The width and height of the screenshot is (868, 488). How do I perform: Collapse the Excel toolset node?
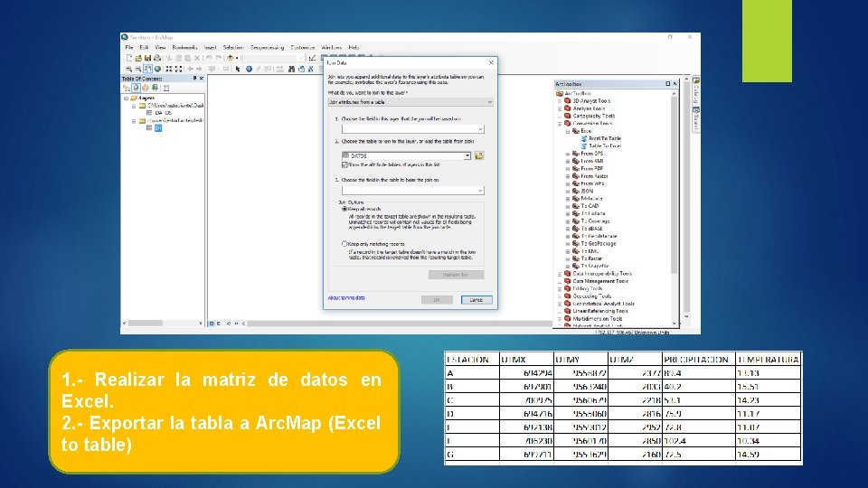pos(568,131)
